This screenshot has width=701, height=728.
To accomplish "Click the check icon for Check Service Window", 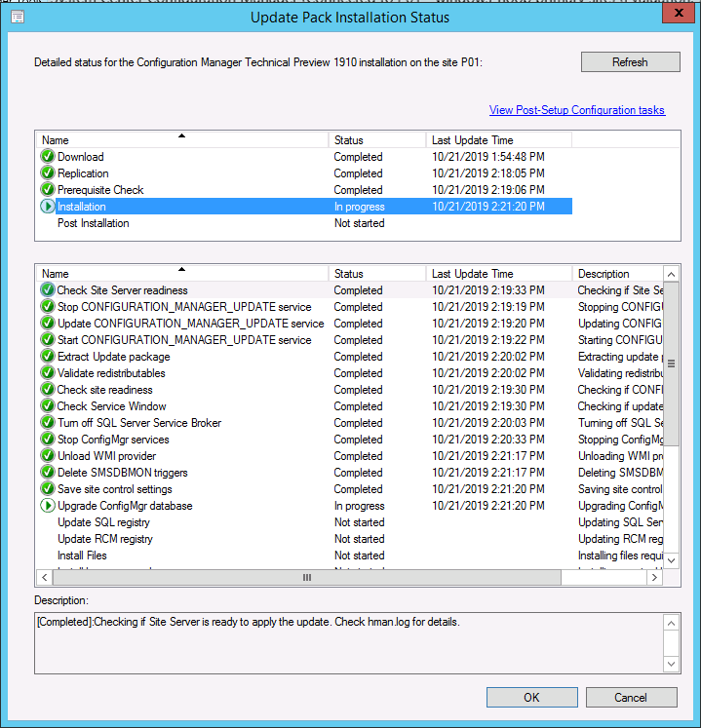I will [x=48, y=406].
